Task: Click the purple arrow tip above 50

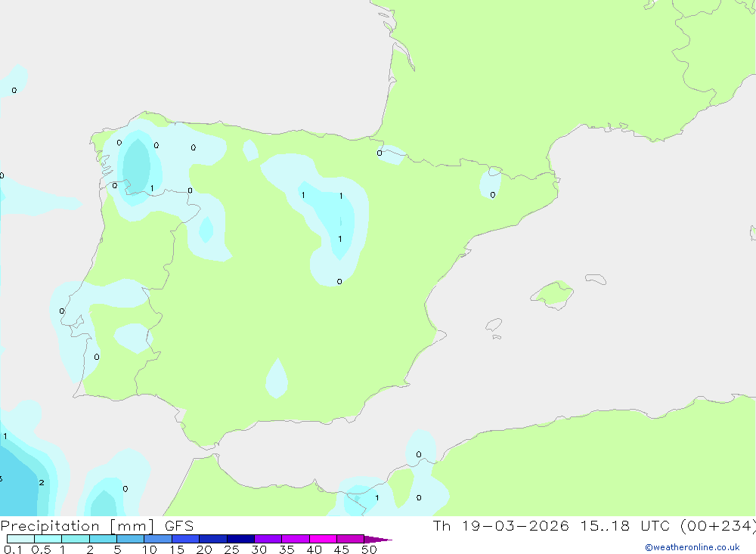Action: tap(378, 540)
